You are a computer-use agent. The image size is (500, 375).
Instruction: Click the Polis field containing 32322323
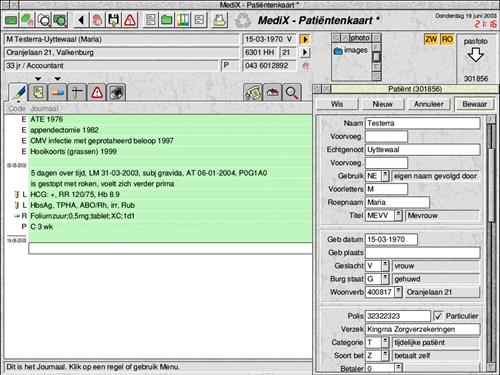click(x=398, y=316)
